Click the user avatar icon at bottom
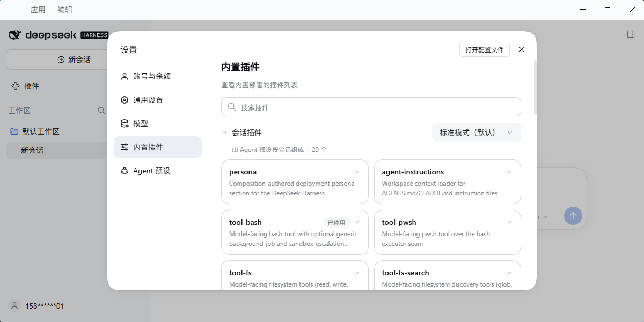The image size is (644, 322). click(14, 305)
